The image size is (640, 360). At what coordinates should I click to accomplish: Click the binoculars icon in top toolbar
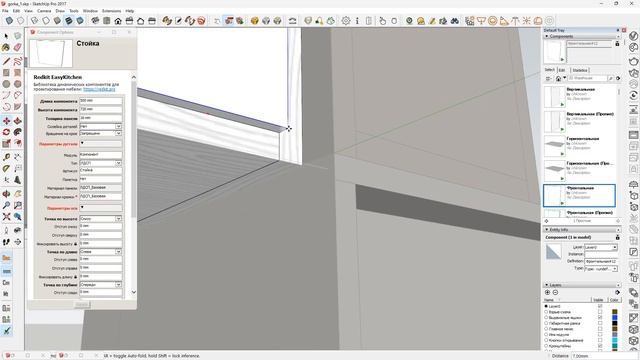tap(454, 20)
